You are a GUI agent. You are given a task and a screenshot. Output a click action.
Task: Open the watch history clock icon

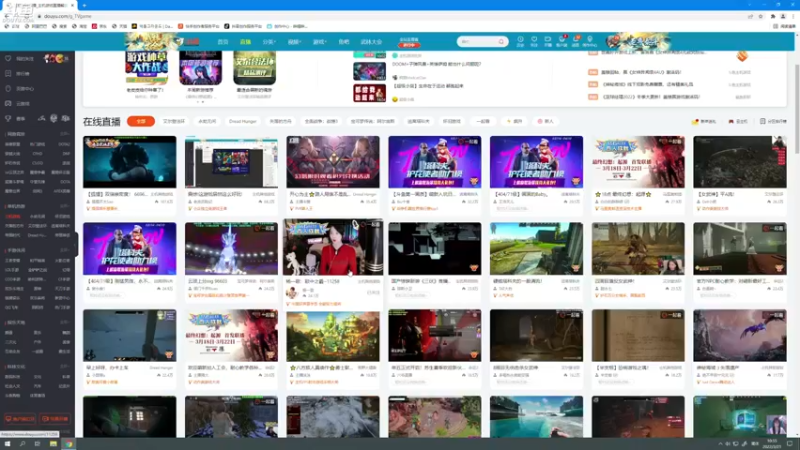click(x=520, y=41)
